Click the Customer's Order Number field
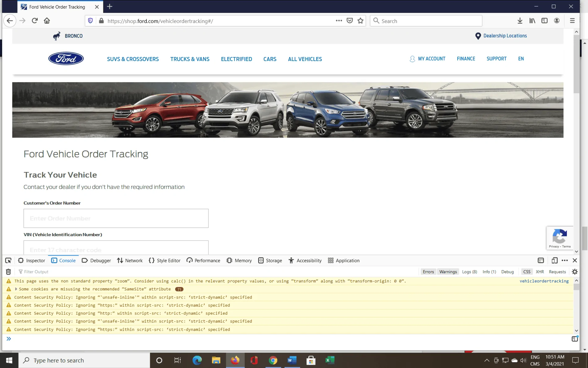 pyautogui.click(x=116, y=218)
